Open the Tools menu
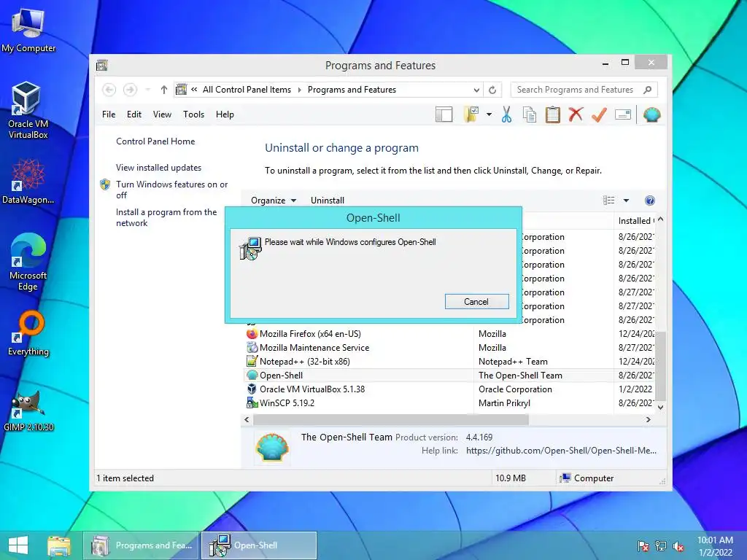747x560 pixels. (x=193, y=114)
